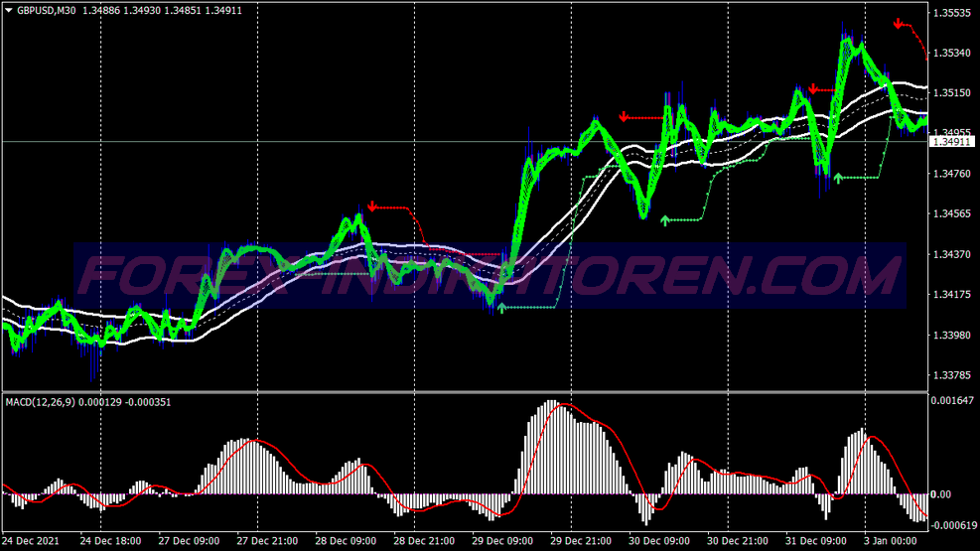The width and height of the screenshot is (980, 551).
Task: Click the MACD(12,26,9) indicator label
Action: (x=41, y=402)
